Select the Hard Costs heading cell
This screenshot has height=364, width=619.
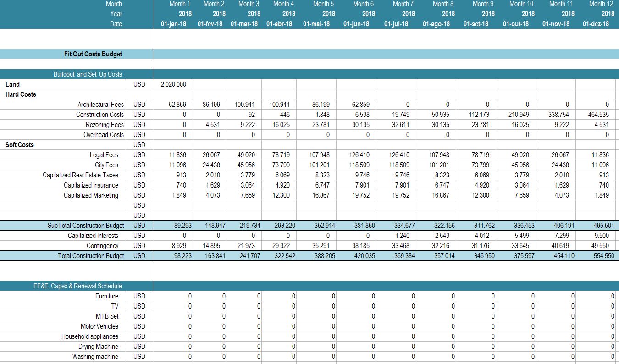(x=21, y=94)
